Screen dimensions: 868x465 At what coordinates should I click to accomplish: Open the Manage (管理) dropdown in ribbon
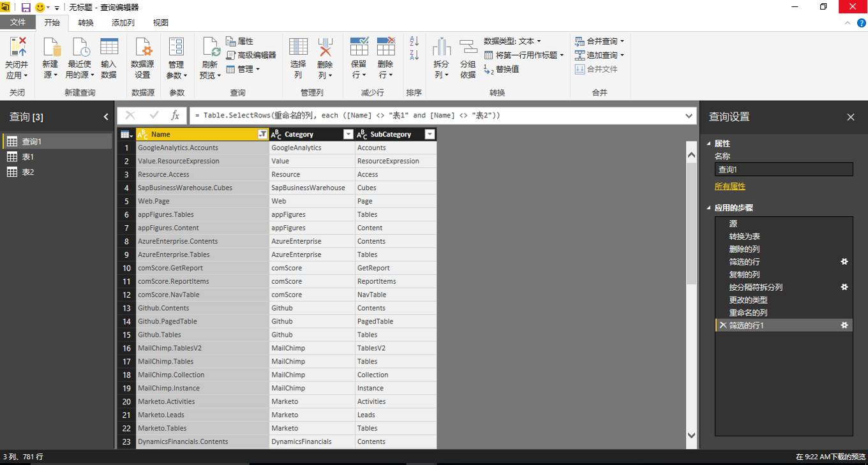click(x=243, y=69)
